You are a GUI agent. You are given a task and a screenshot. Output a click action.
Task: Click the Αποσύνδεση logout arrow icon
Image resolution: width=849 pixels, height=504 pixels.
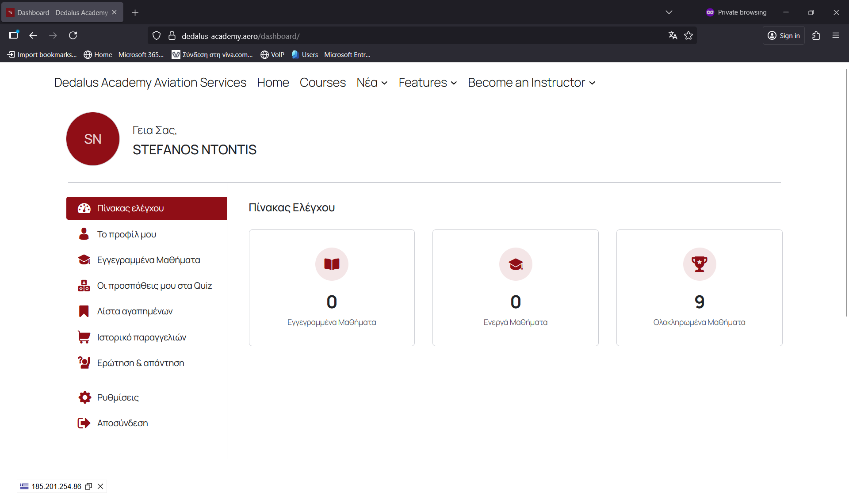click(84, 423)
